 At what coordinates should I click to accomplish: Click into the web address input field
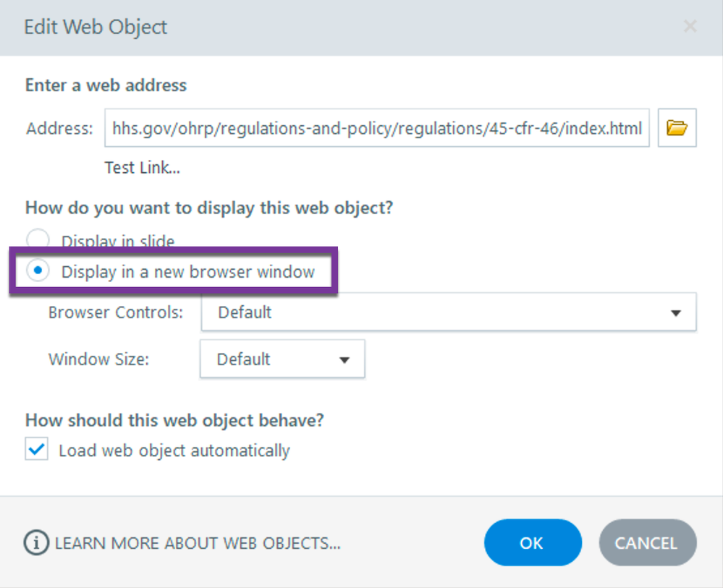[376, 129]
